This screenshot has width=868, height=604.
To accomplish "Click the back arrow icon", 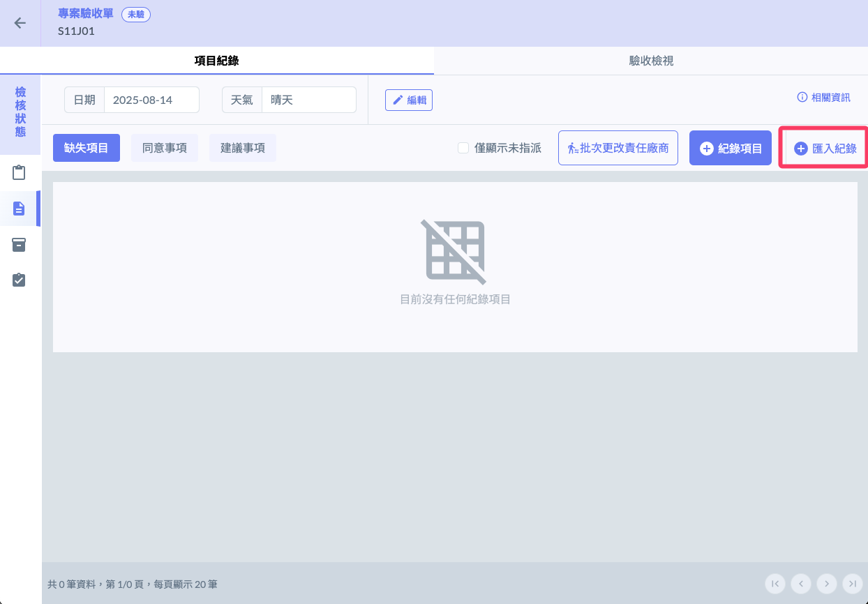I will [20, 23].
